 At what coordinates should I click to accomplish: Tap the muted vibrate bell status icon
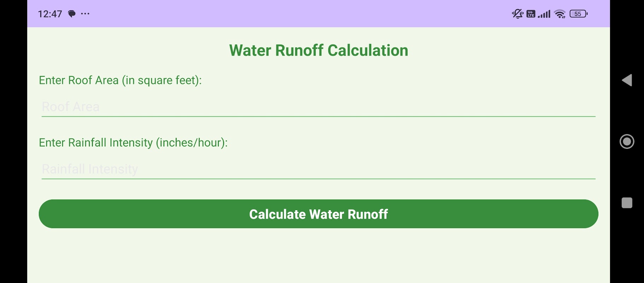coord(517,14)
